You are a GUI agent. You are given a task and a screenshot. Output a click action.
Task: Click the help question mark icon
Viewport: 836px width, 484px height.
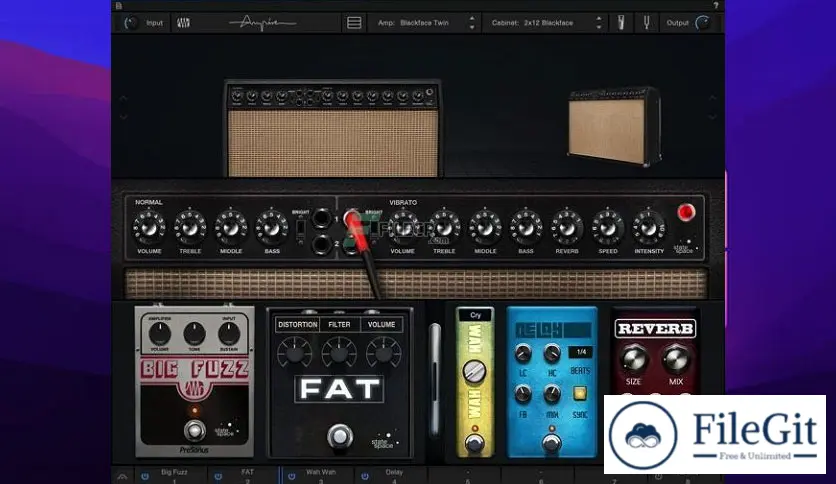pyautogui.click(x=716, y=5)
